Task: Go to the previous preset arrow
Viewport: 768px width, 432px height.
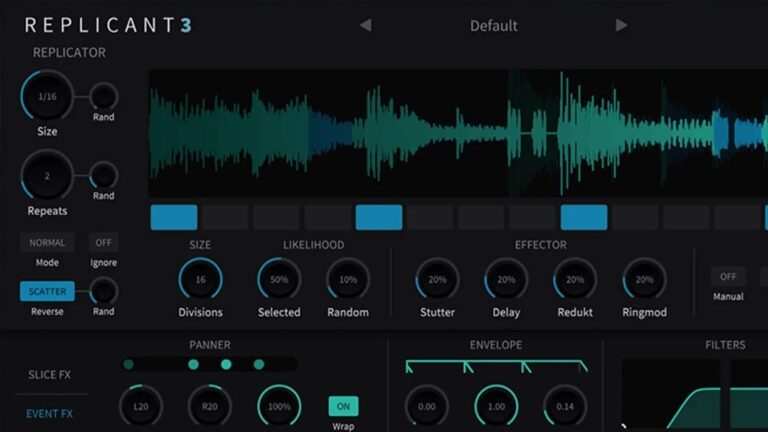Action: click(x=366, y=25)
